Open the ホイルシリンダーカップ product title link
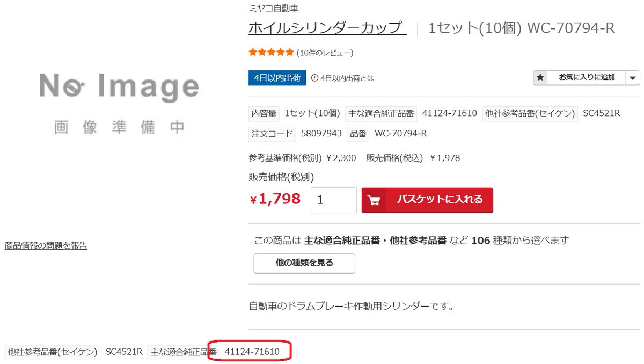Viewport: 644px width, 364px height. [x=327, y=28]
